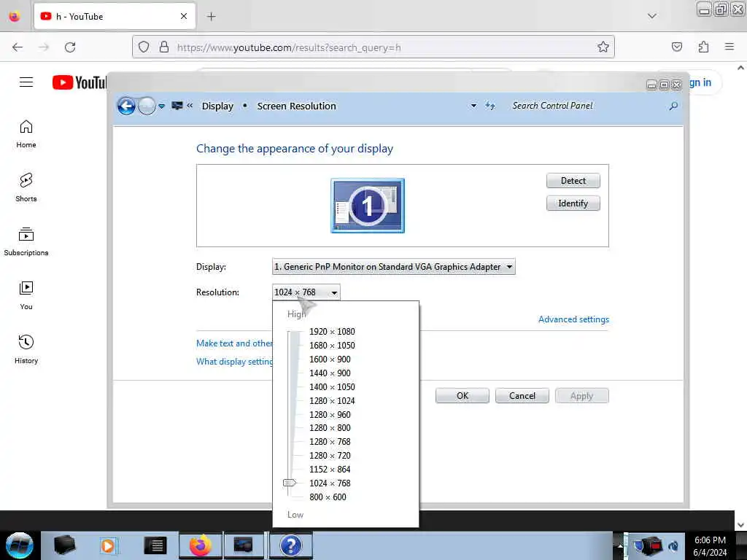747x560 pixels.
Task: Click the Identify button
Action: click(573, 203)
